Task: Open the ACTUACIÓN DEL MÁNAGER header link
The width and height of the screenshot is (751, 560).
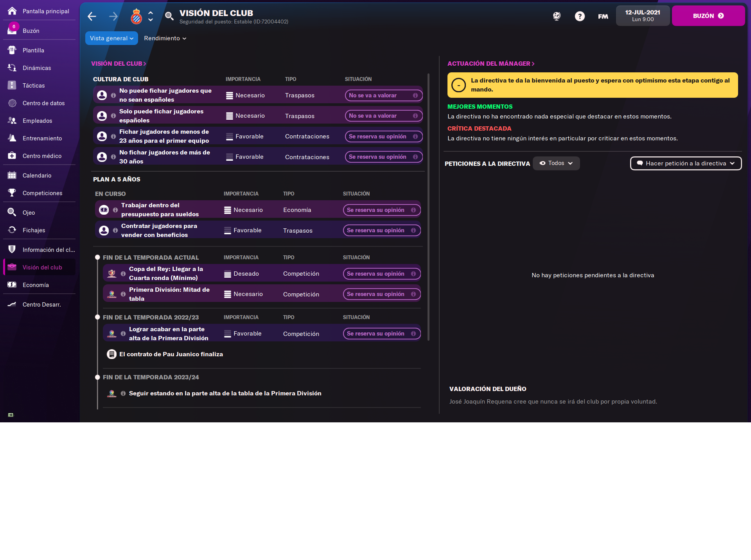Action: pyautogui.click(x=491, y=63)
